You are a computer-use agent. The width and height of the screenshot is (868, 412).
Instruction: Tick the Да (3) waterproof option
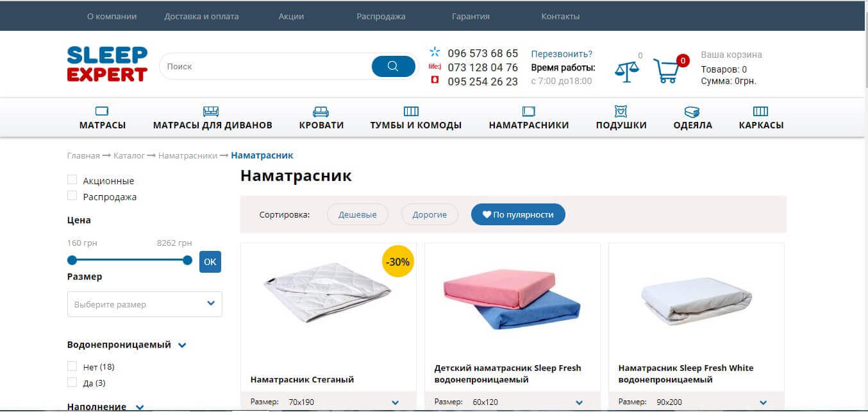[x=72, y=382]
